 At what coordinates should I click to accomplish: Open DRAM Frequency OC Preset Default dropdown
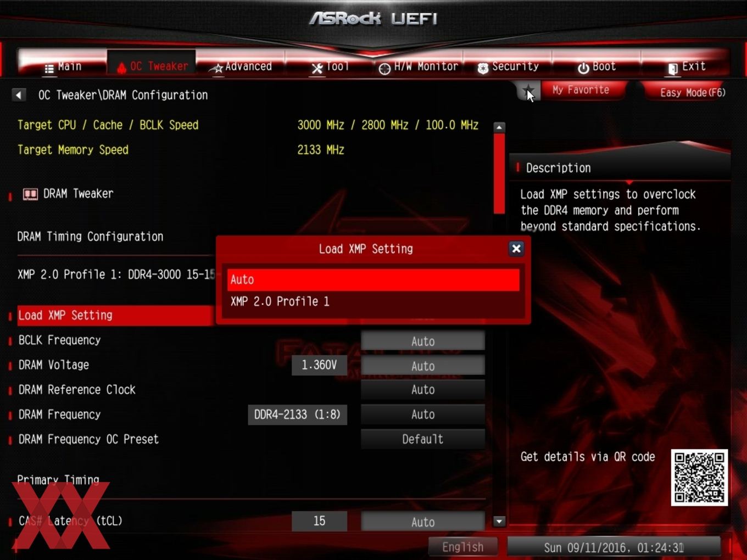(423, 439)
